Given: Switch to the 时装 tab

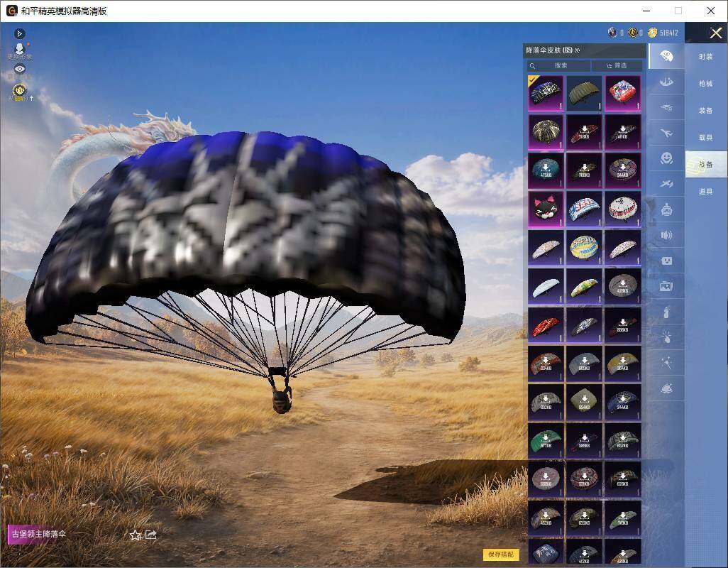Looking at the screenshot, I should click(x=706, y=57).
